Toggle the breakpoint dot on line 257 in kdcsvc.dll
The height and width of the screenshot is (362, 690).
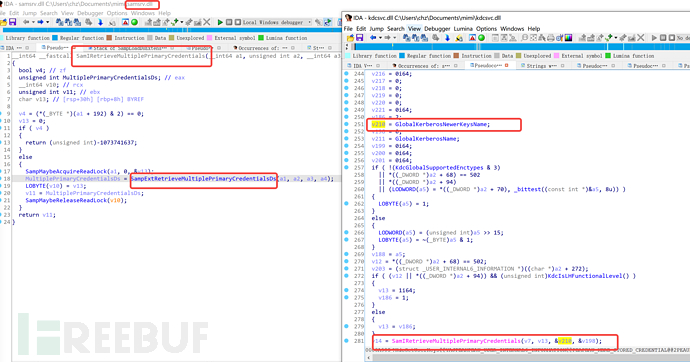coord(347,168)
